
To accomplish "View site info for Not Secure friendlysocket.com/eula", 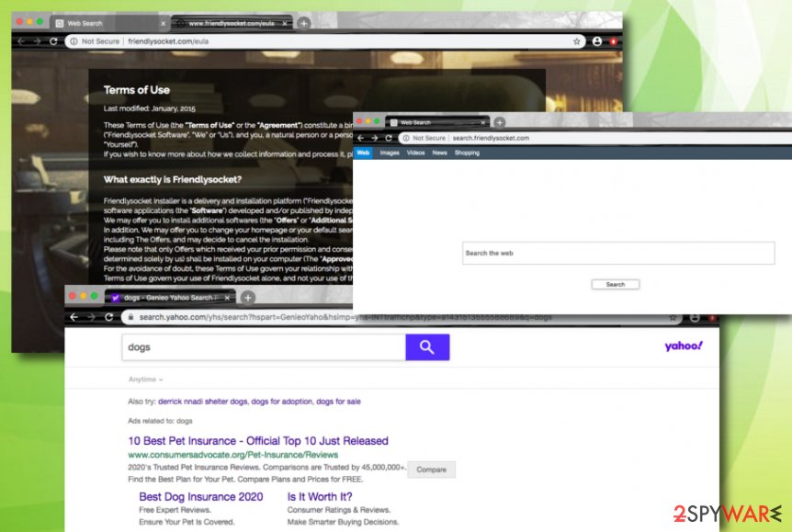I will (x=74, y=41).
